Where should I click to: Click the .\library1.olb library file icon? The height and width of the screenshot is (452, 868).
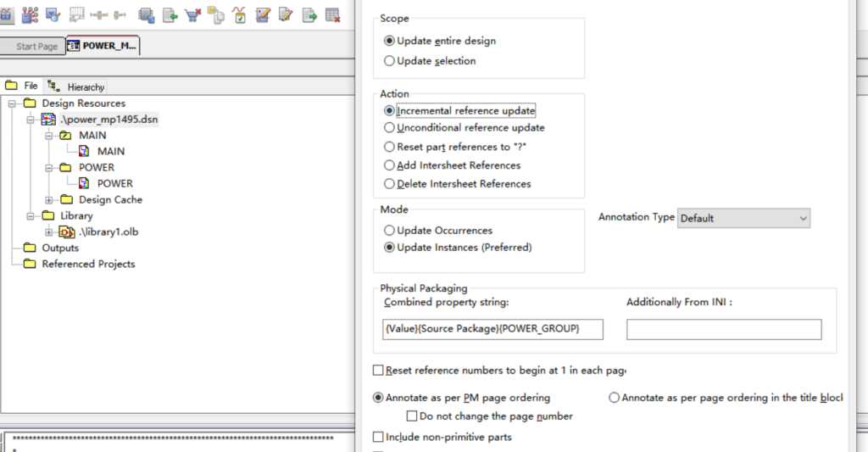(66, 232)
